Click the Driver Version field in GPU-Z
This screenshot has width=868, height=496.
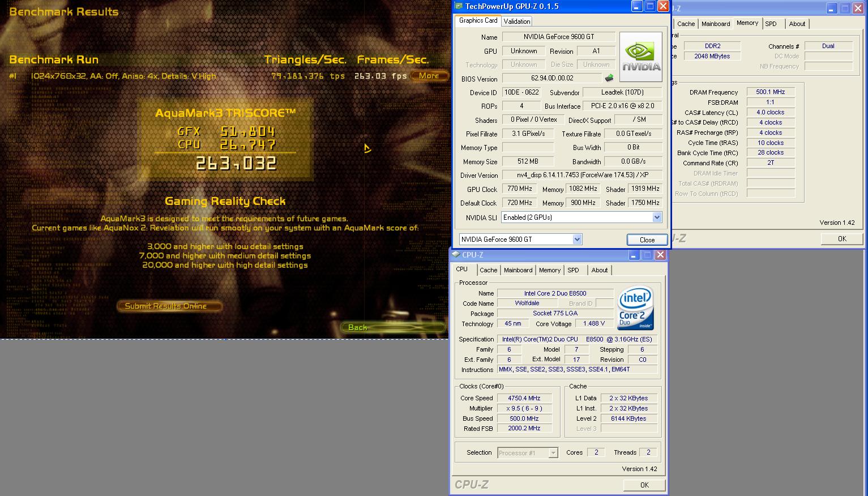point(582,175)
